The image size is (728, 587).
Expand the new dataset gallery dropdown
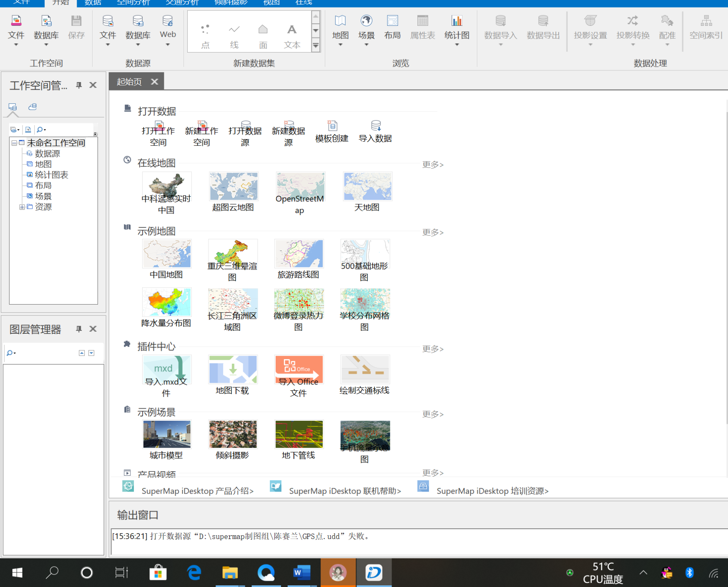pyautogui.click(x=316, y=46)
